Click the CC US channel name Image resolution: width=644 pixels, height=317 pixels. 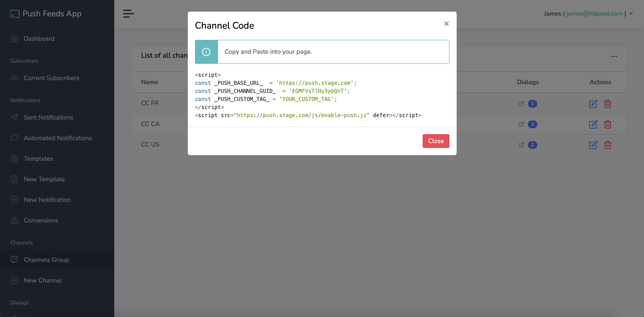150,144
